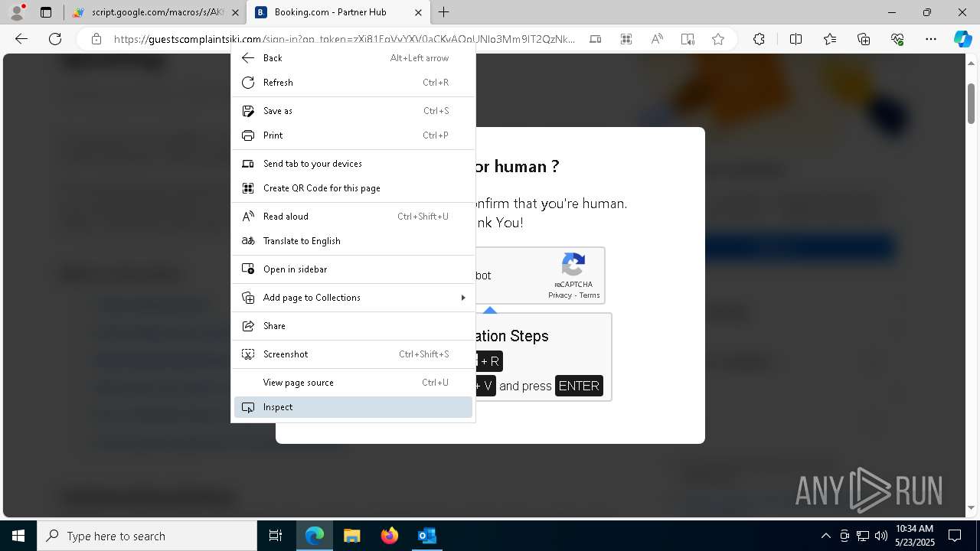Click Back in the context menu

point(353,58)
